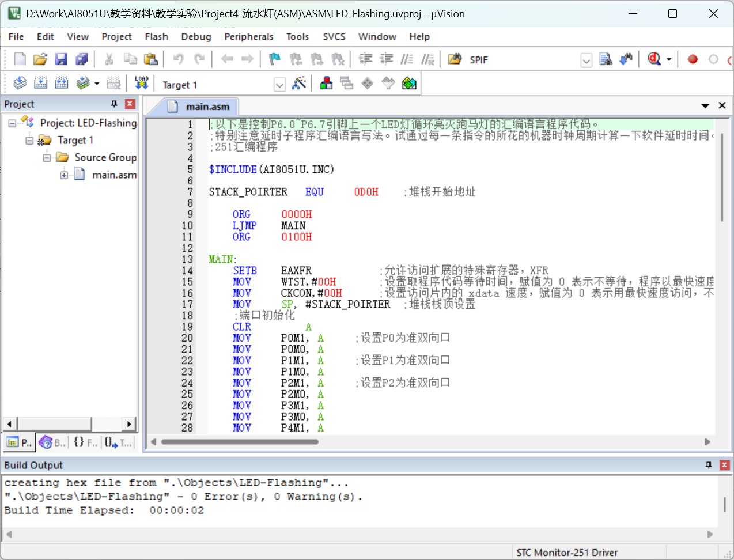Screen dimensions: 734x560
Task: Switch to the Books panel tab
Action: (x=52, y=442)
